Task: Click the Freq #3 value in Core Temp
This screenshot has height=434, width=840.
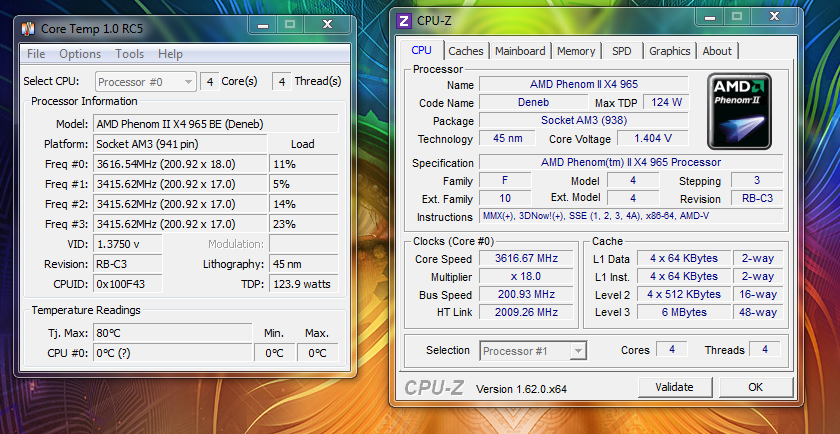Action: (180, 223)
